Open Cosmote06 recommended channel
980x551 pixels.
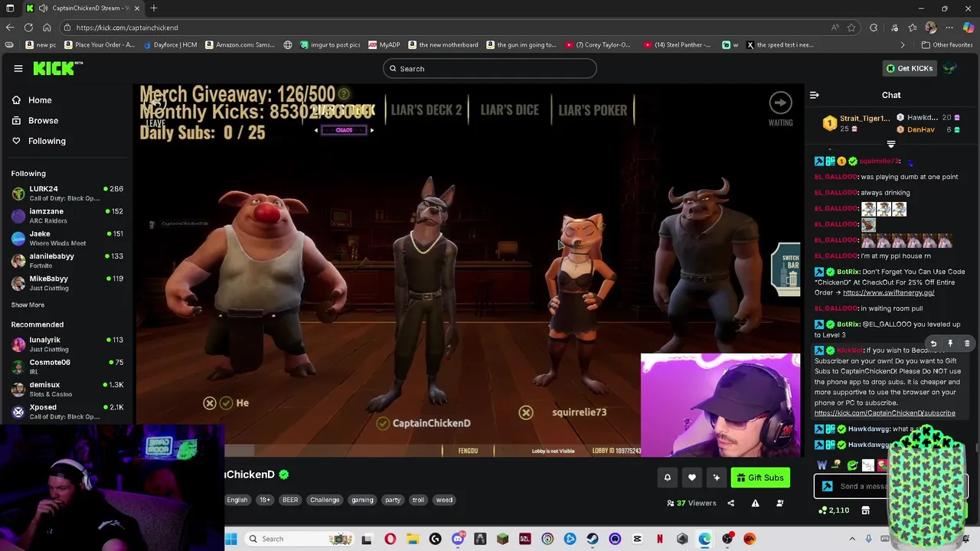pos(67,367)
